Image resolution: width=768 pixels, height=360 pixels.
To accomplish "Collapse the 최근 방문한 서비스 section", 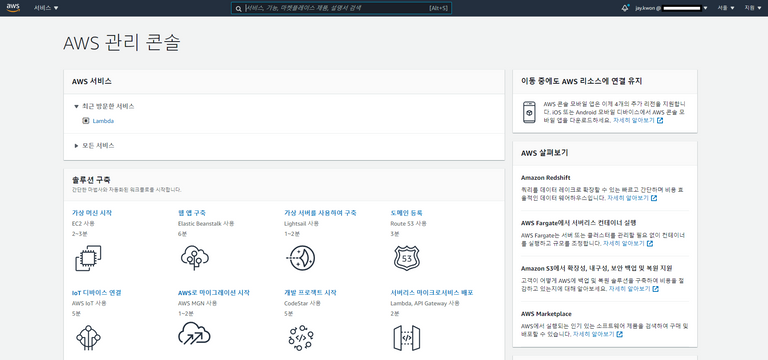I will [x=104, y=106].
